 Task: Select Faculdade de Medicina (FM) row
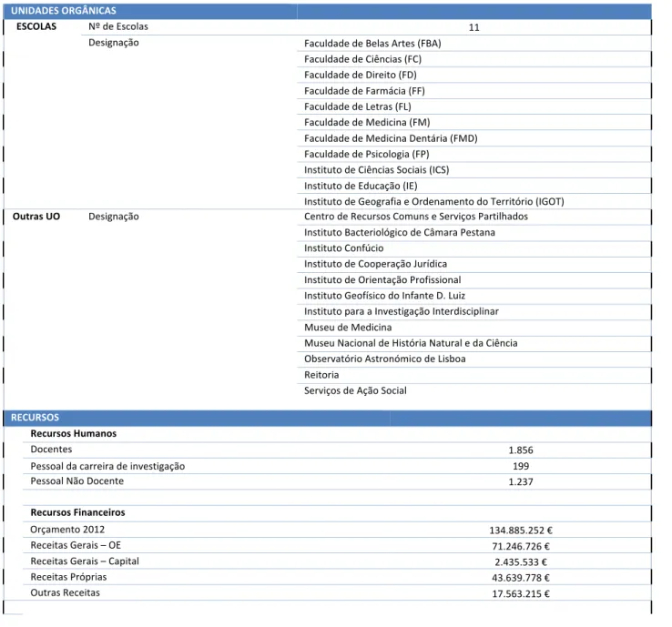pyautogui.click(x=367, y=123)
